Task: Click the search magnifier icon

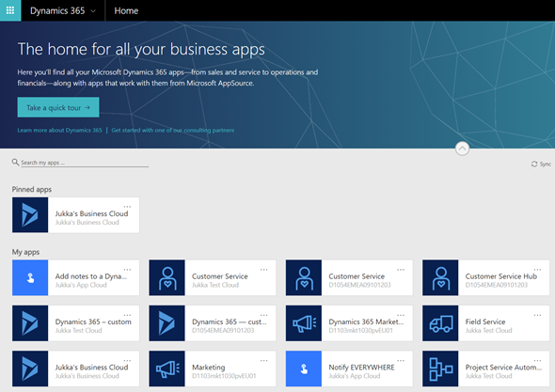Action: 15,162
